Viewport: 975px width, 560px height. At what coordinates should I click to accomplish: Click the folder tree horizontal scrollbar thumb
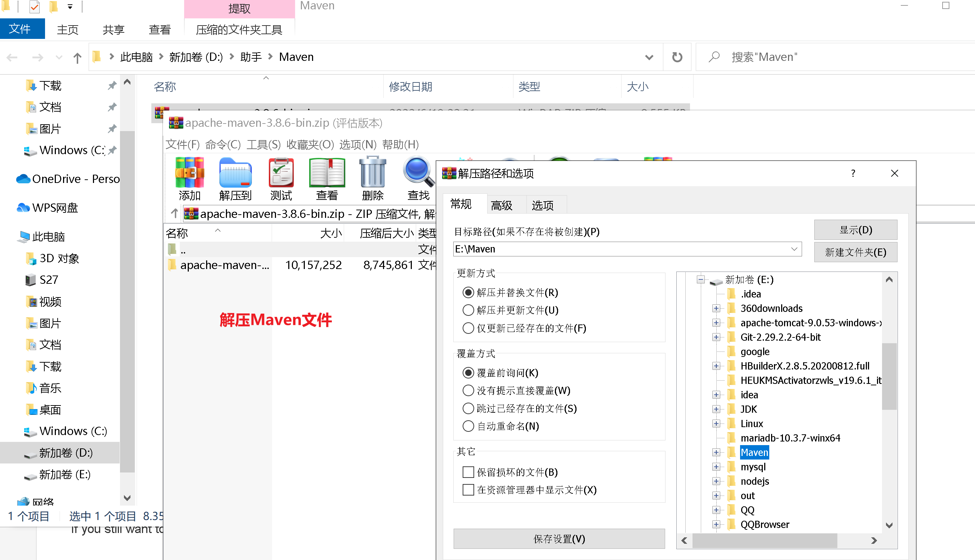point(765,541)
